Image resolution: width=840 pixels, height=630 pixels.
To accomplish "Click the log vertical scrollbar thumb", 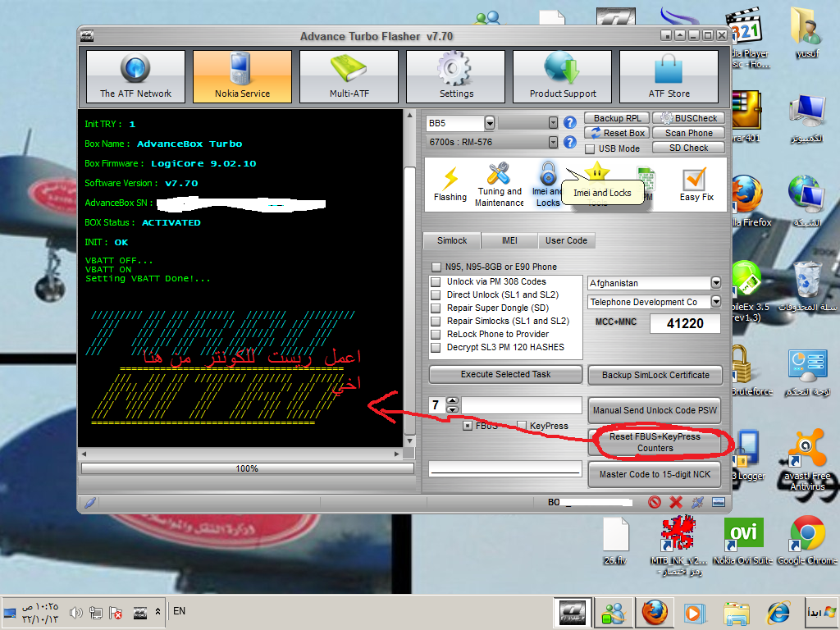I will (409, 300).
